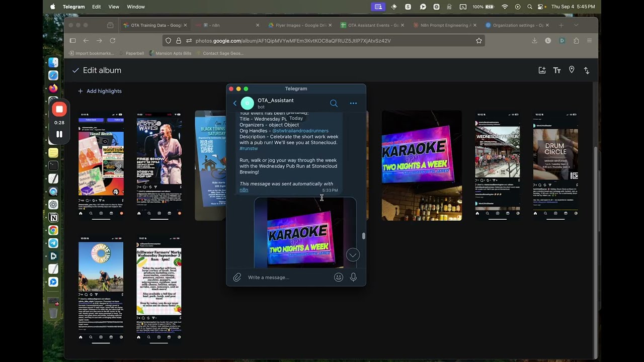
Task: Open ChatGPT from the dock
Action: pyautogui.click(x=53, y=204)
